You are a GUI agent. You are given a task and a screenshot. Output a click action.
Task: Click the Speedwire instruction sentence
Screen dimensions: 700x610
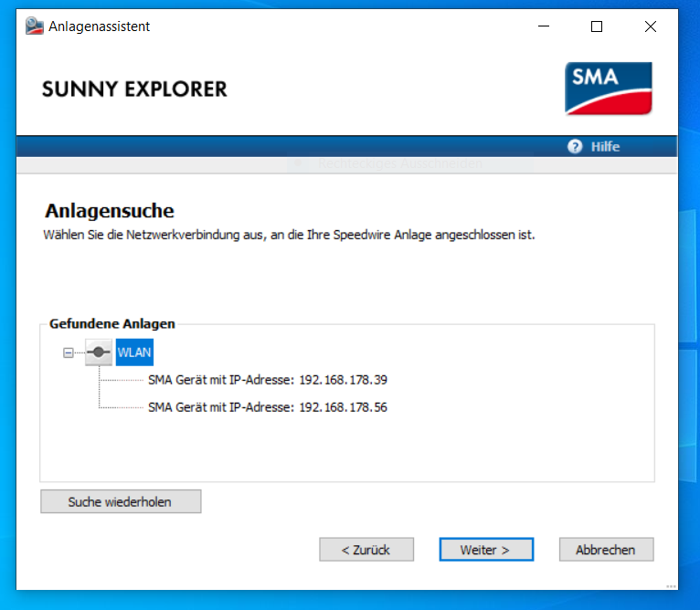pos(289,235)
